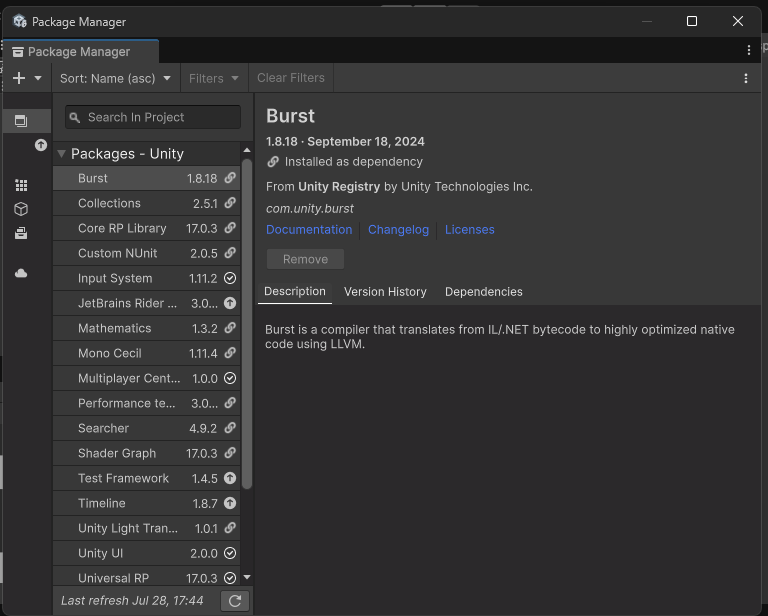The width and height of the screenshot is (768, 616).
Task: Select the Mono Cecil package
Action: coord(146,353)
